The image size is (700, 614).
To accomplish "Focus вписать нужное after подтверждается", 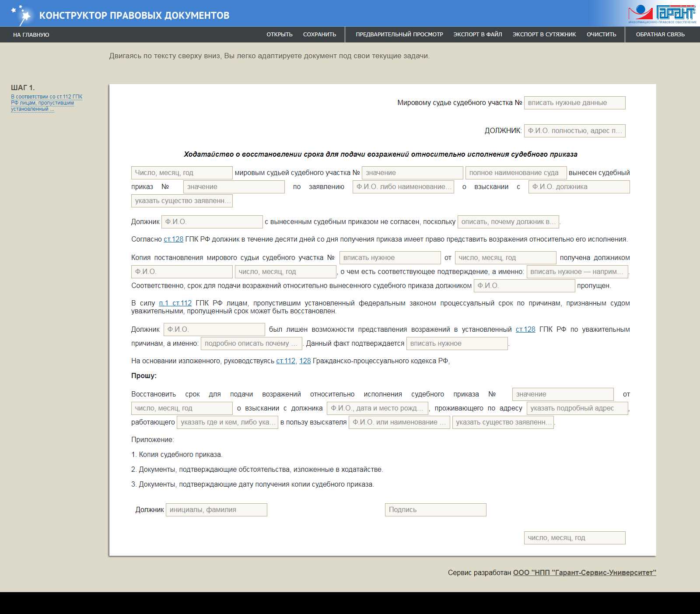I will (x=457, y=344).
